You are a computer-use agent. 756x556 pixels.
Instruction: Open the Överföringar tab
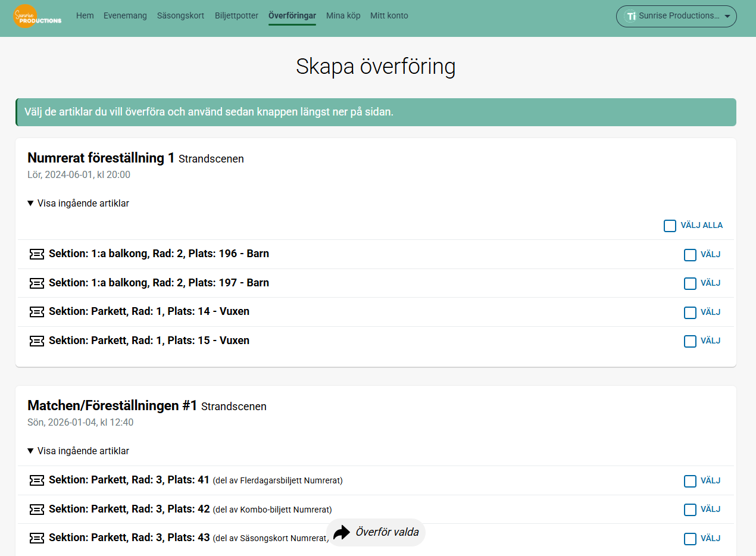[x=292, y=16]
